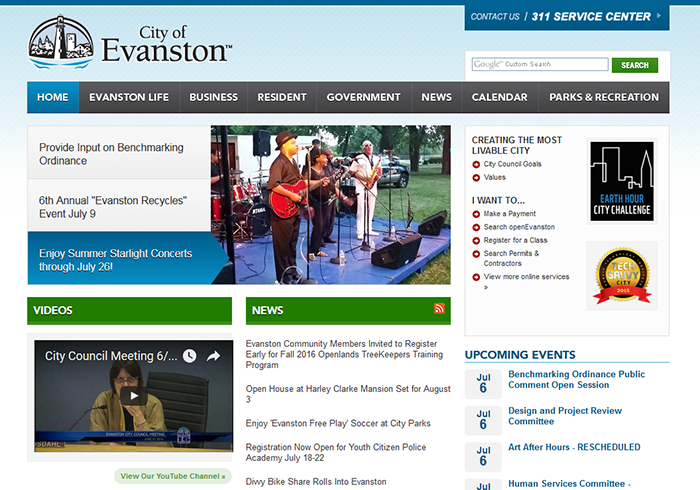Play the City Council Meeting video
The image size is (700, 490).
[x=133, y=395]
